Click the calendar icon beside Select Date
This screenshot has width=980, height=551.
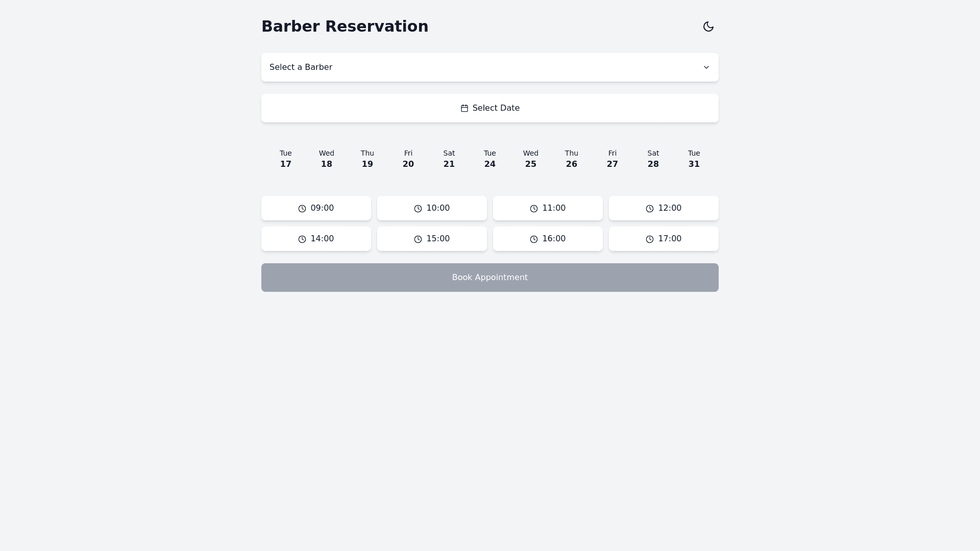pos(464,108)
